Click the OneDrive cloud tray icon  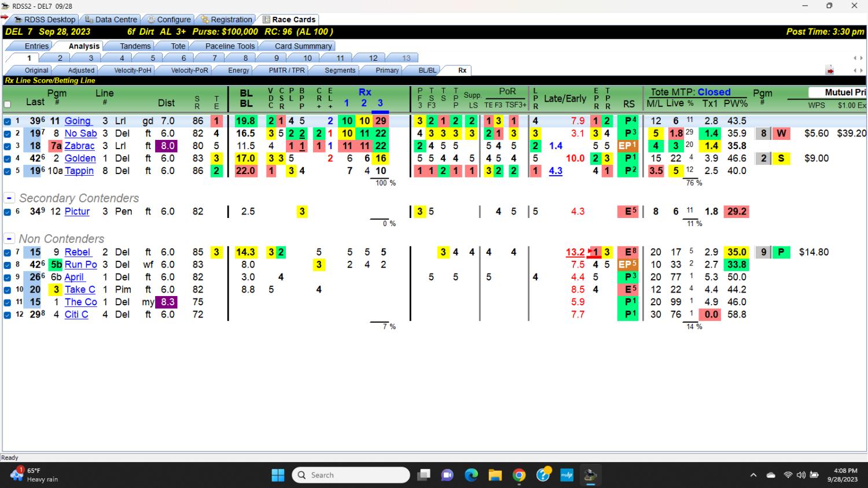pyautogui.click(x=771, y=475)
